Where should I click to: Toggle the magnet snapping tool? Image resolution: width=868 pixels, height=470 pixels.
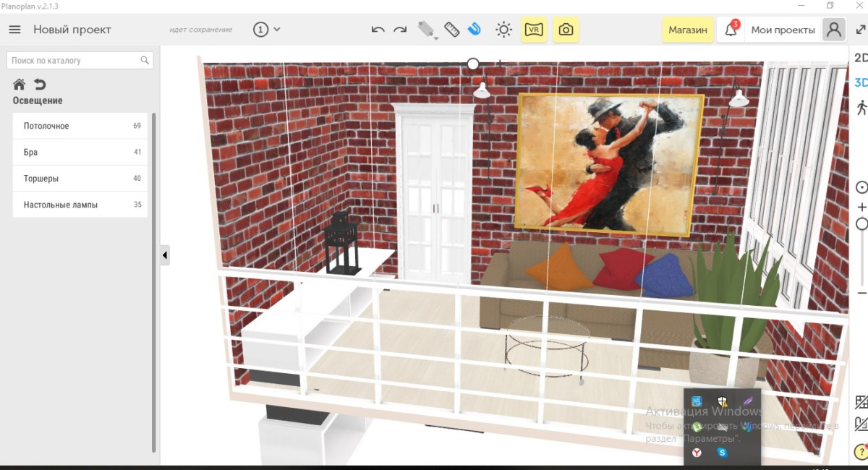(474, 29)
